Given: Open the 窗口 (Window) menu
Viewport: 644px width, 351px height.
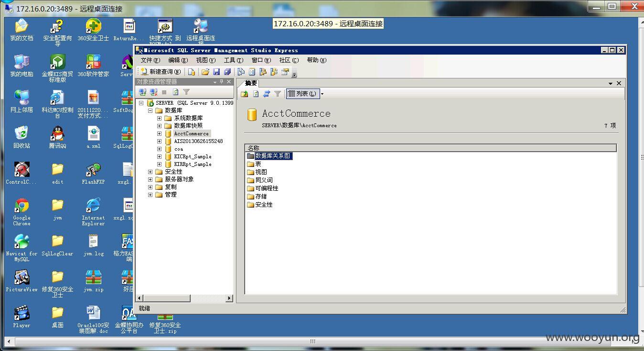Looking at the screenshot, I should [261, 60].
